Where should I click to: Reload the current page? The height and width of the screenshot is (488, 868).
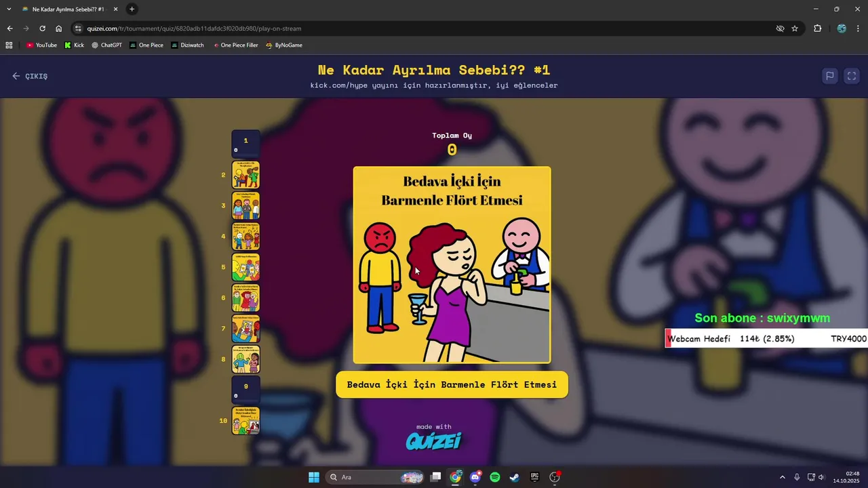pos(42,28)
